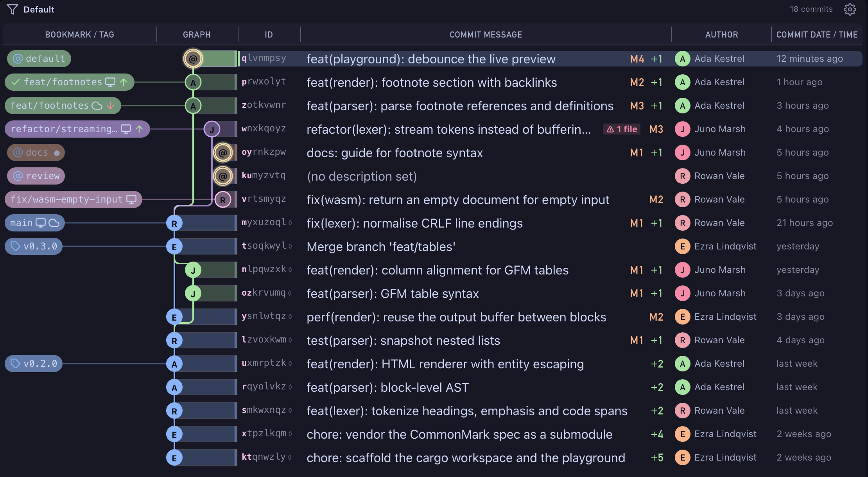The width and height of the screenshot is (868, 477).
Task: Select the R graph node for vrtsmyqz
Action: [x=223, y=199]
